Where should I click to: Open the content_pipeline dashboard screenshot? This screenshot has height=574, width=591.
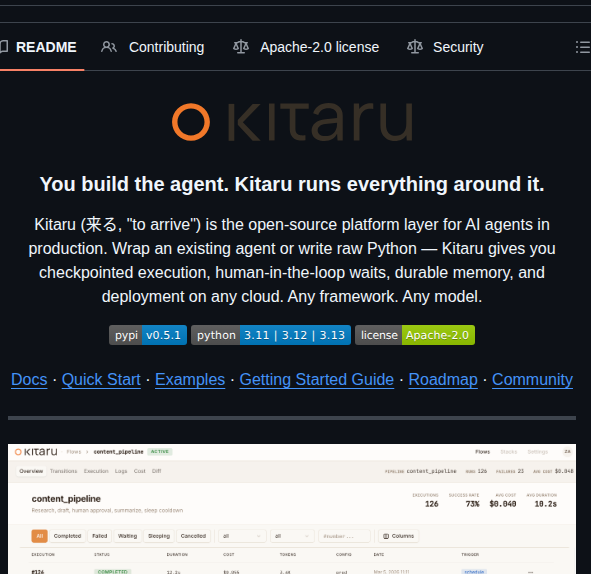[x=292, y=509]
